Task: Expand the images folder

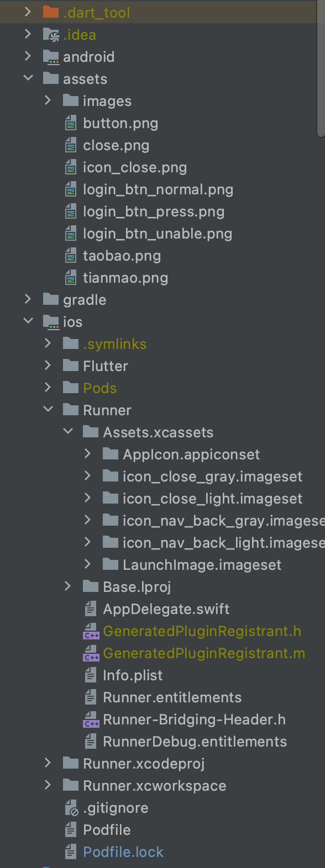Action: [48, 100]
